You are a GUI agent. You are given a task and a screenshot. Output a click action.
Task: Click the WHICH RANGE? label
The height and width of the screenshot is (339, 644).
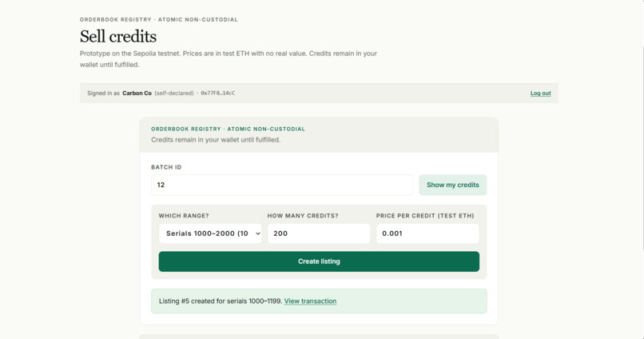tap(184, 216)
